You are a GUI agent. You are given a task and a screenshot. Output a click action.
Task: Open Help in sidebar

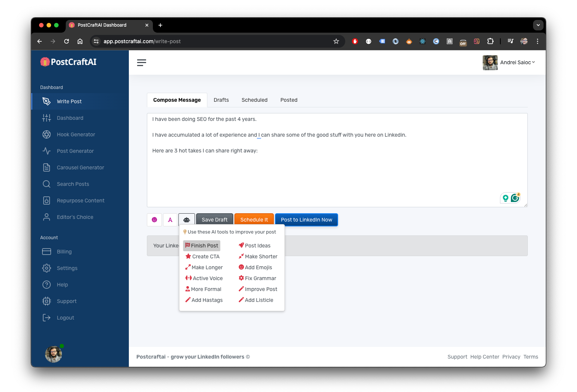pos(80,285)
